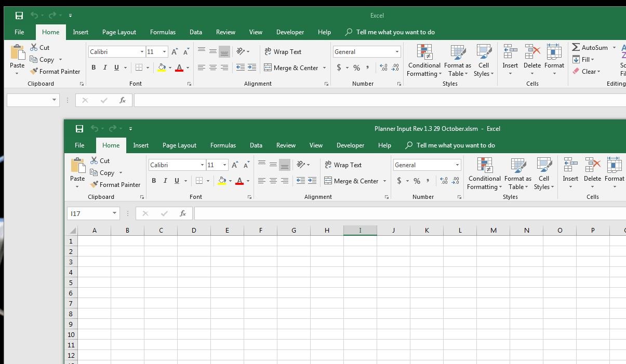Toggle Align Left in back Excel window
The height and width of the screenshot is (364, 626).
point(201,68)
